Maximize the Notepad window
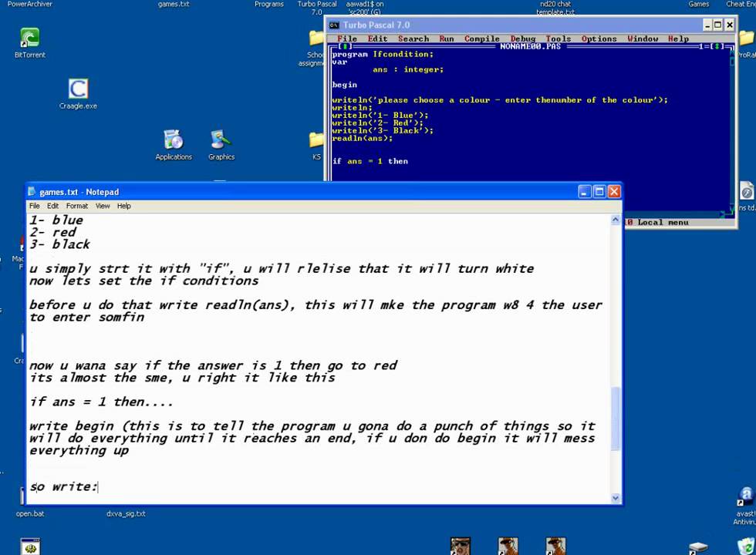The image size is (756, 555). point(599,192)
